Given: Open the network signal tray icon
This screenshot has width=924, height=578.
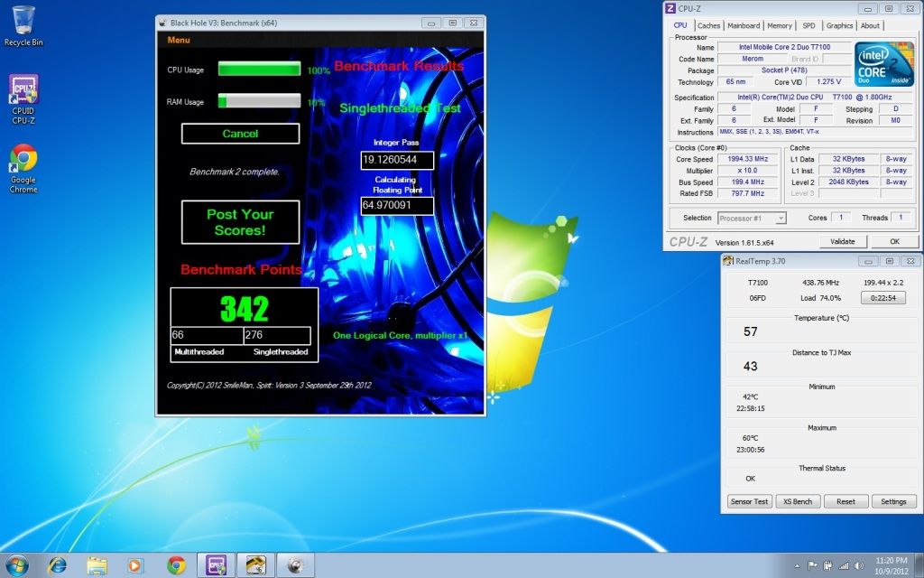Looking at the screenshot, I should click(844, 566).
